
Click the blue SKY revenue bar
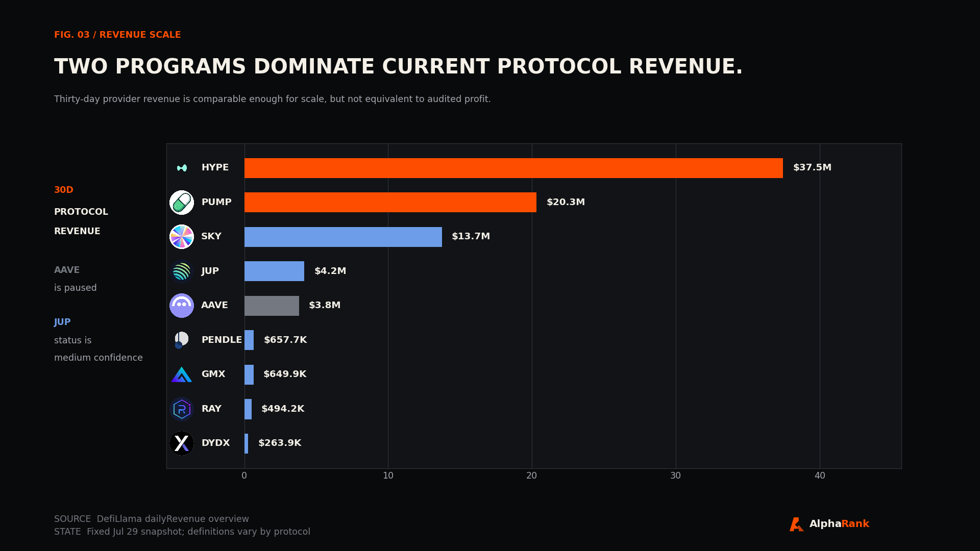(x=343, y=237)
